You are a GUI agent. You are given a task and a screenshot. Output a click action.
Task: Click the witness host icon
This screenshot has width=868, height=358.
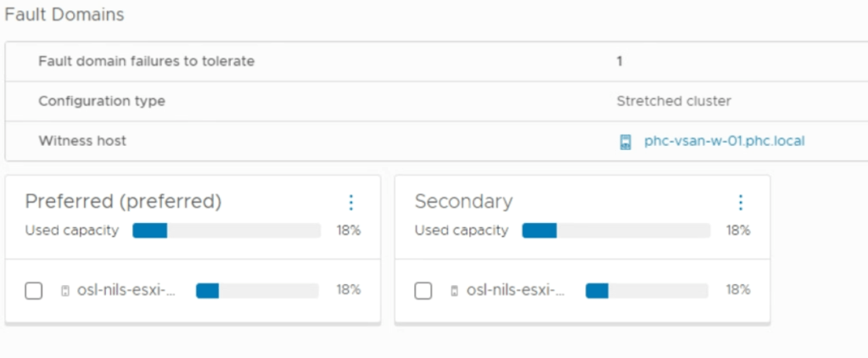(x=625, y=142)
